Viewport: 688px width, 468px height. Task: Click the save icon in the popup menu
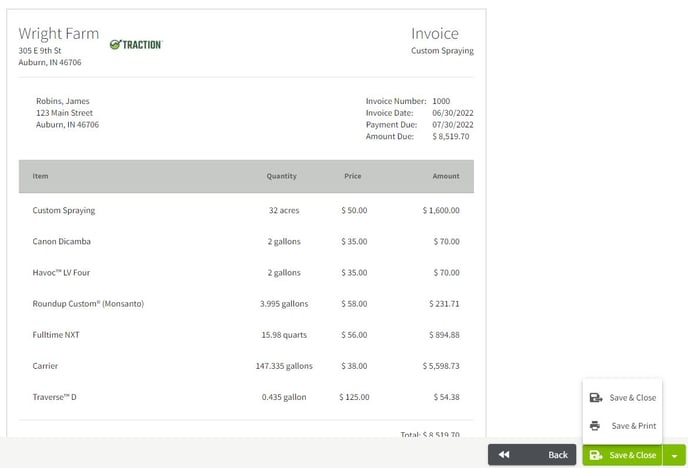tap(596, 398)
